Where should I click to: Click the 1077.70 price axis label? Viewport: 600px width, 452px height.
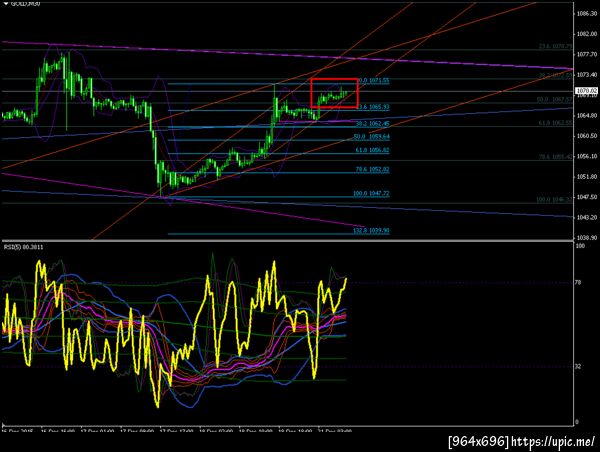(x=587, y=54)
